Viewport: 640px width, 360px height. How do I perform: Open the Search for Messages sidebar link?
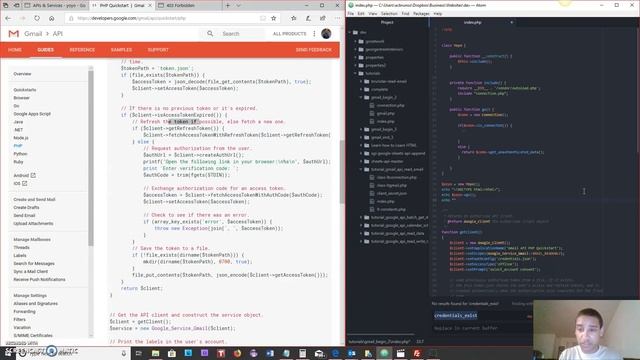34,264
